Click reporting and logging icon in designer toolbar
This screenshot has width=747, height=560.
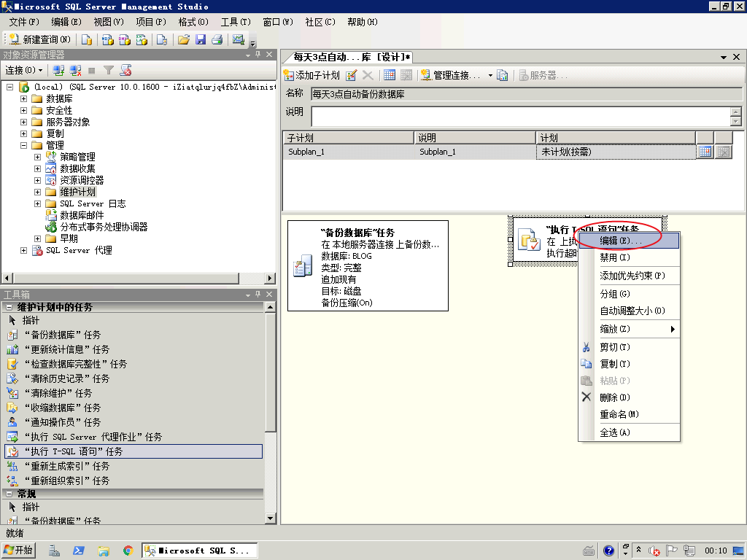tap(503, 75)
